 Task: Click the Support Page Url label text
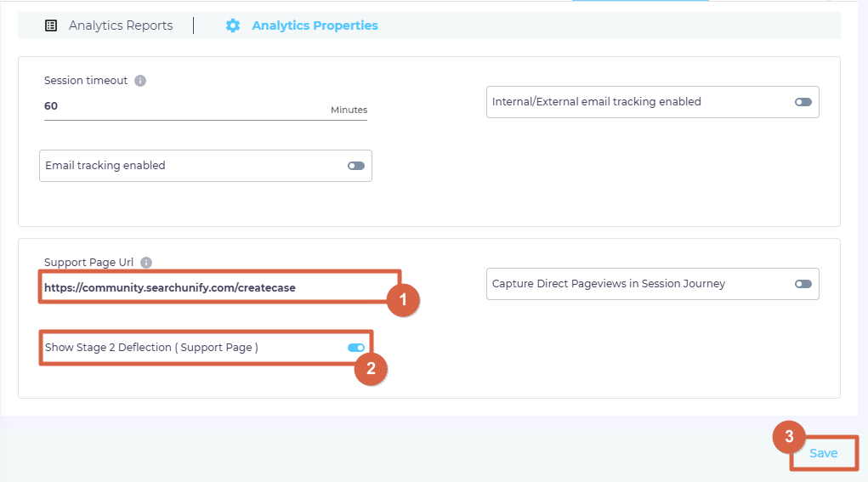click(89, 263)
